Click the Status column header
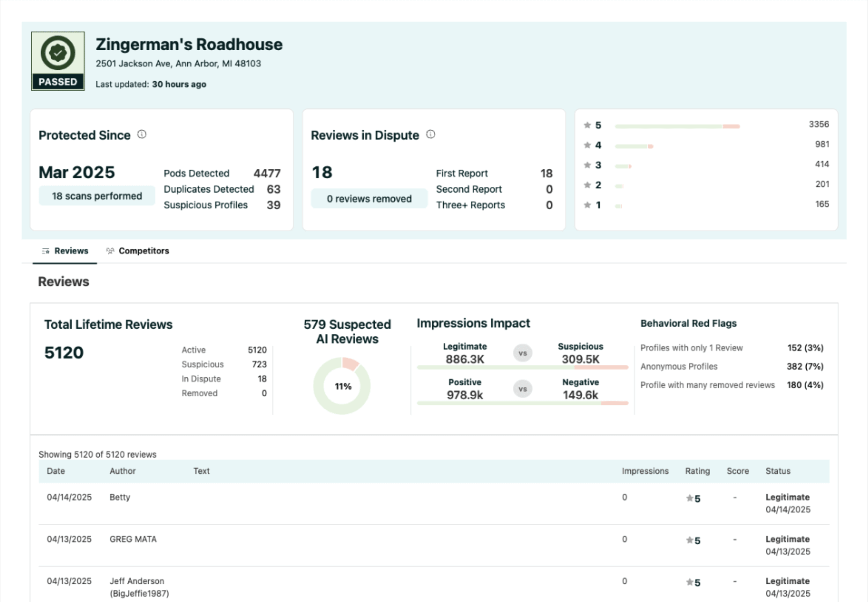The image size is (868, 602). pyautogui.click(x=778, y=471)
